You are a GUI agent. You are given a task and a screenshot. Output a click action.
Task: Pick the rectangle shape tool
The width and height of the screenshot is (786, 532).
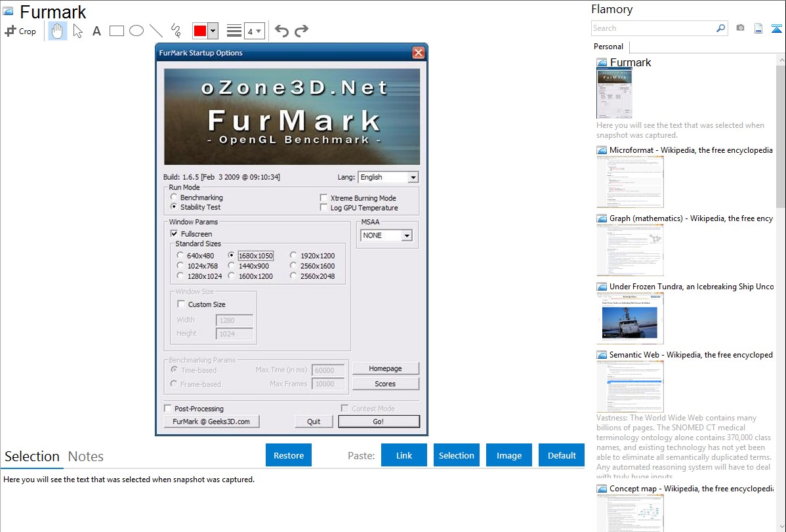pyautogui.click(x=117, y=31)
